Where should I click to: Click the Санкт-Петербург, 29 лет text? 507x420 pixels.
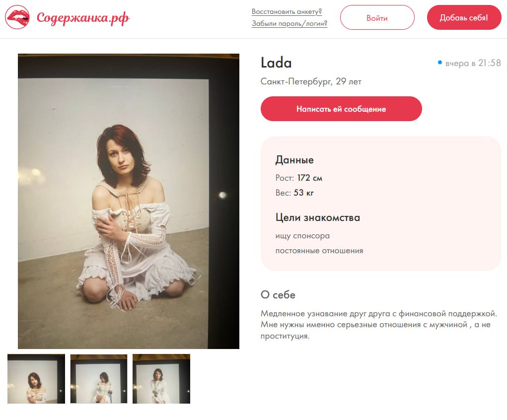311,81
